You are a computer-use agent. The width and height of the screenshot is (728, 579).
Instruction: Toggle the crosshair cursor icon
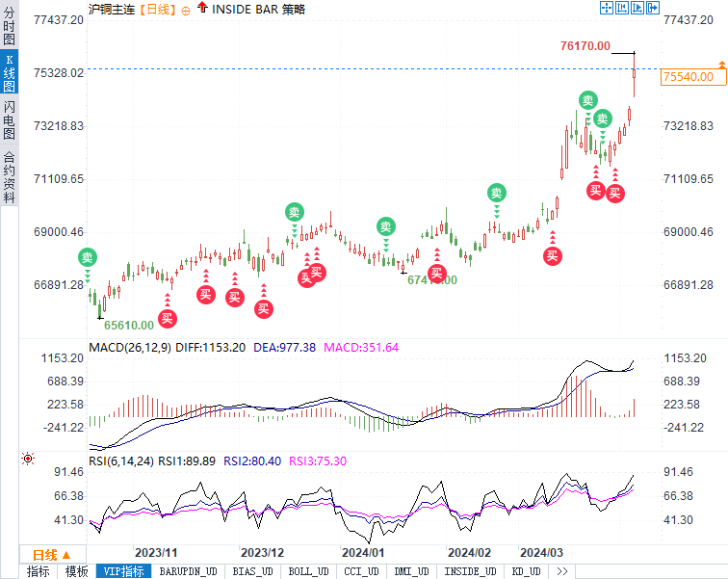[607, 8]
